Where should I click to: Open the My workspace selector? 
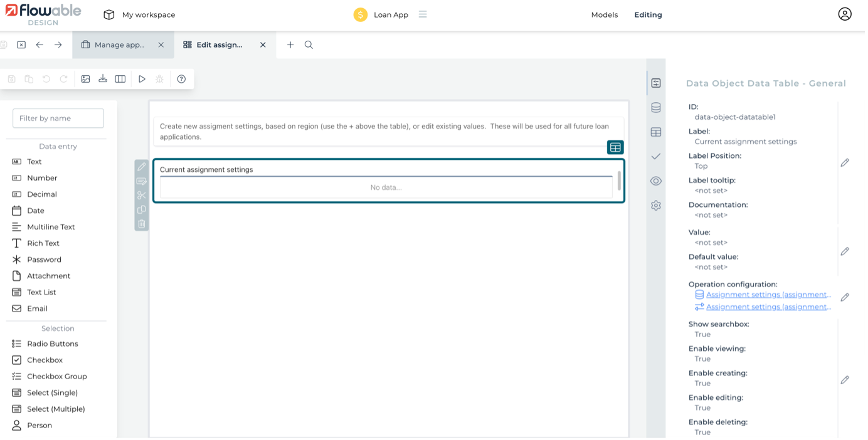point(139,14)
